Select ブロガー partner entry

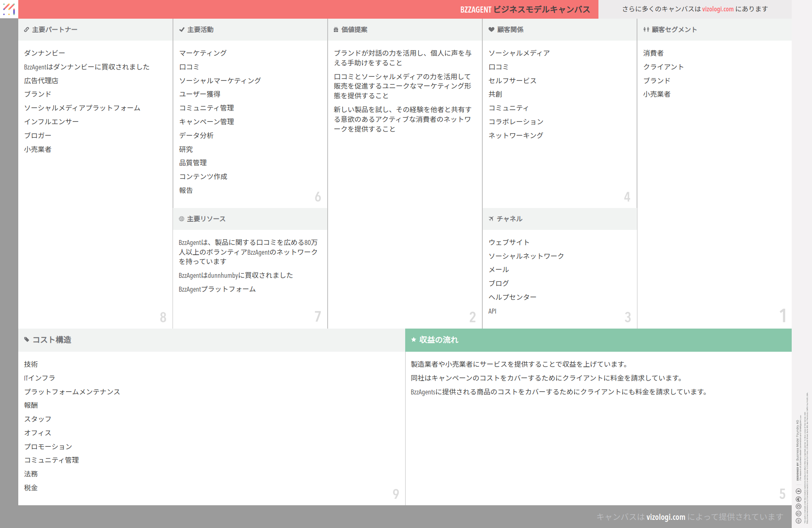pos(38,136)
